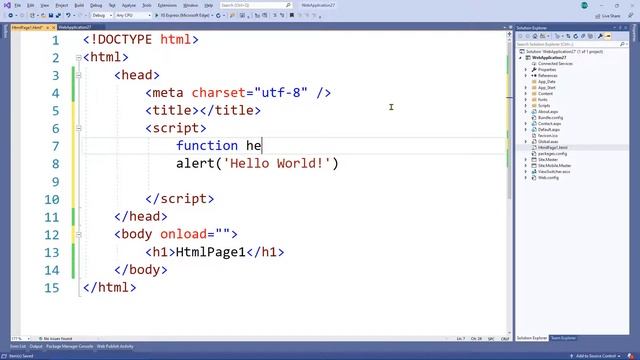Open the Package Manager Console tab

(69, 347)
